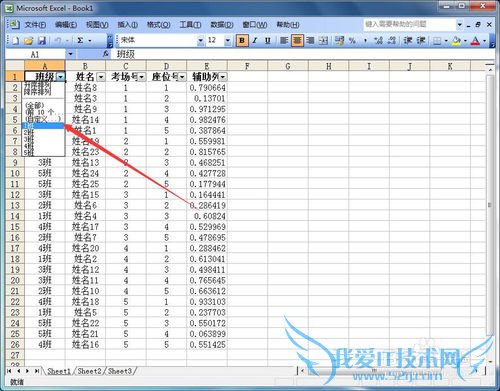
Task: Choose (自定义...) in the filter list
Action: click(x=43, y=119)
